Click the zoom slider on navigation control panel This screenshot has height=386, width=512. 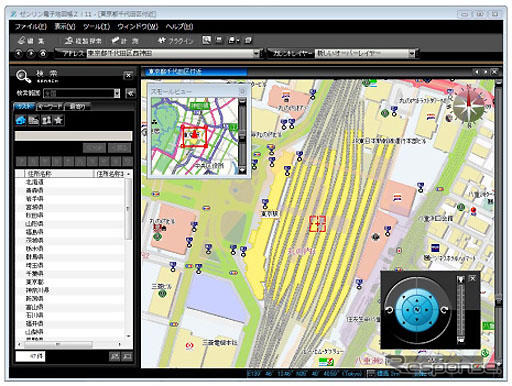(x=461, y=310)
